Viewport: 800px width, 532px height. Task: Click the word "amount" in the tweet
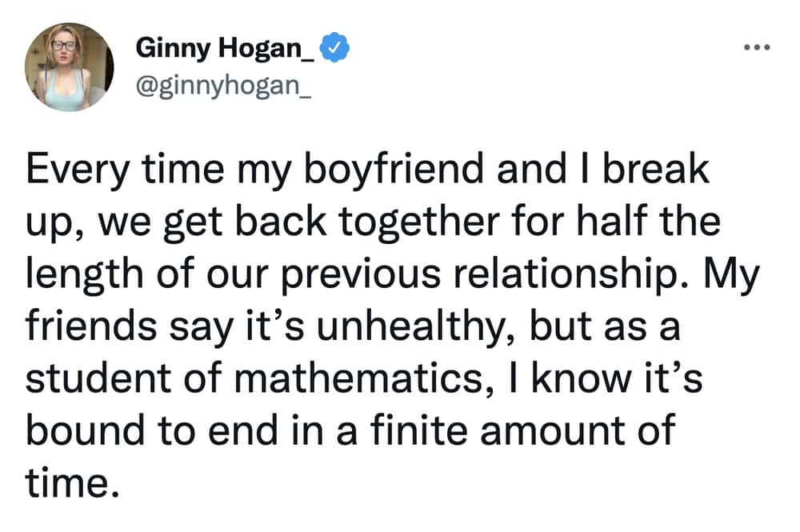click(x=553, y=431)
